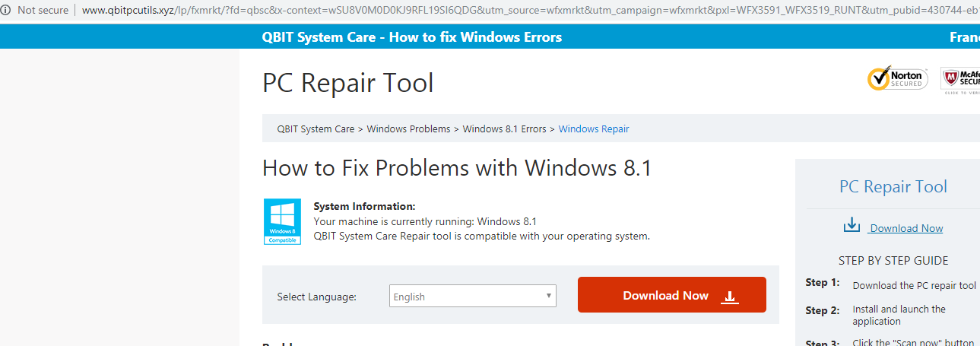This screenshot has width=980, height=346.
Task: Go to the QBIT System Care breadcrumb
Action: pyautogui.click(x=316, y=129)
